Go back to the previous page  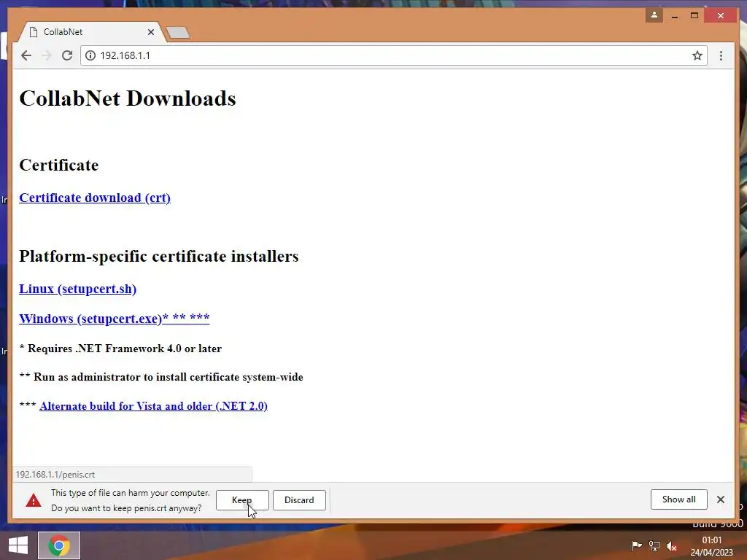tap(26, 55)
